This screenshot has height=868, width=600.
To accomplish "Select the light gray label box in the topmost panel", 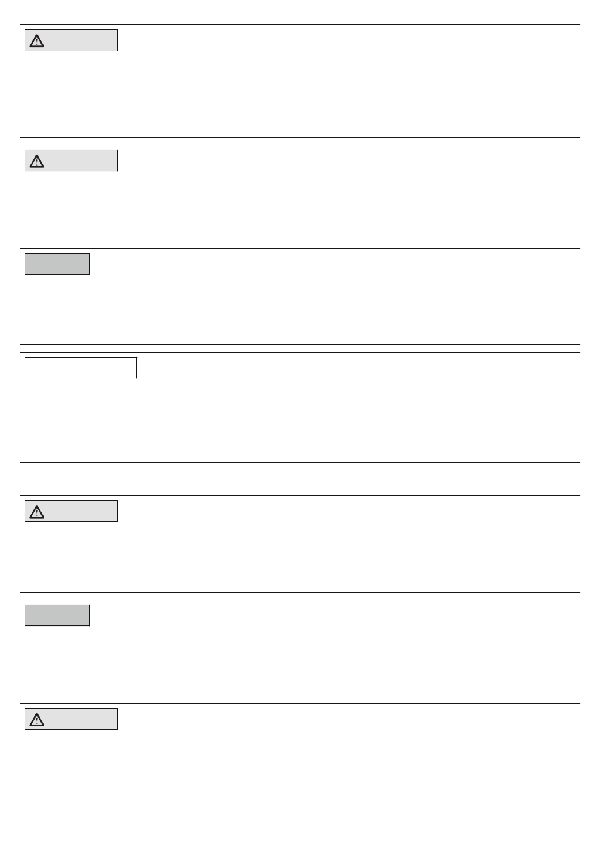I will click(x=71, y=40).
